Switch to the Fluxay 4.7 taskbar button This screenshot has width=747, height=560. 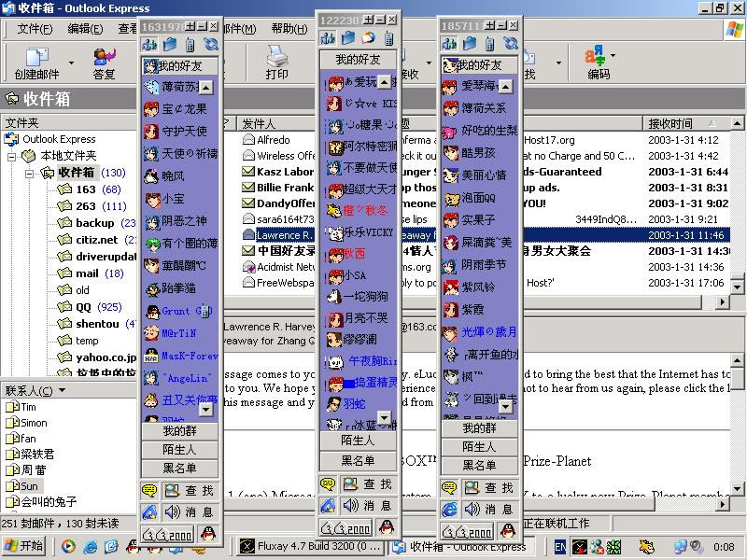(311, 546)
